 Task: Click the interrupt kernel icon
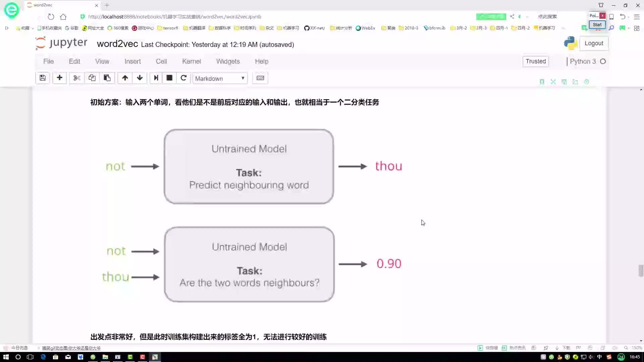(169, 78)
